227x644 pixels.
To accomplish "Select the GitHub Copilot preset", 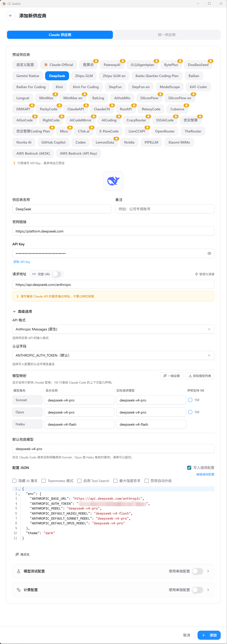I will pos(53,142).
